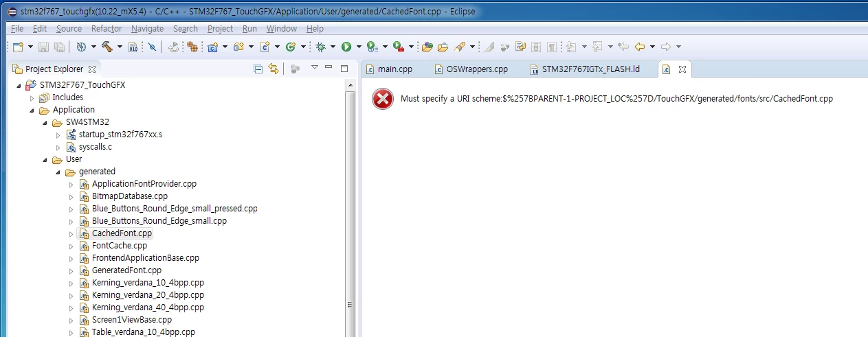The image size is (868, 337).
Task: Click the New C++ Class green icon
Action: click(291, 47)
